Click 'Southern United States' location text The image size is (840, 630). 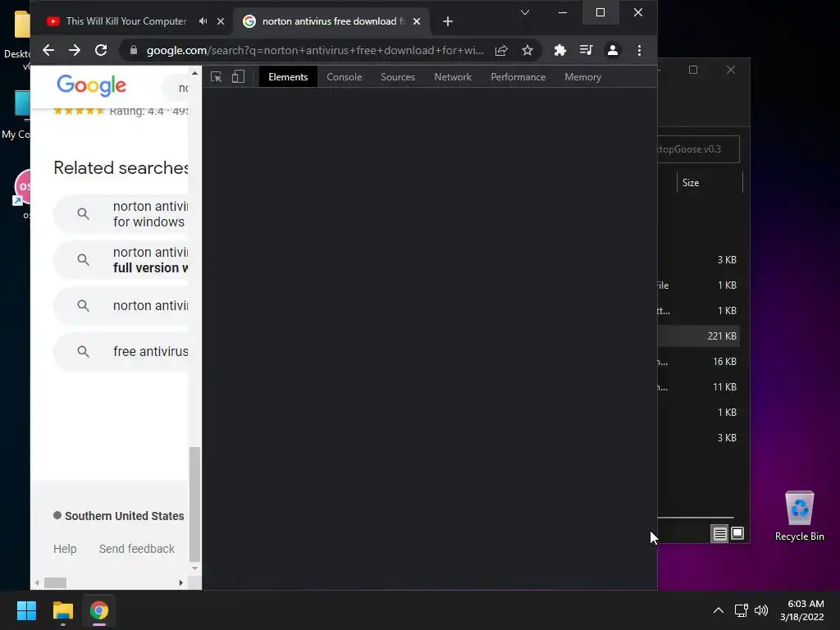pos(125,516)
